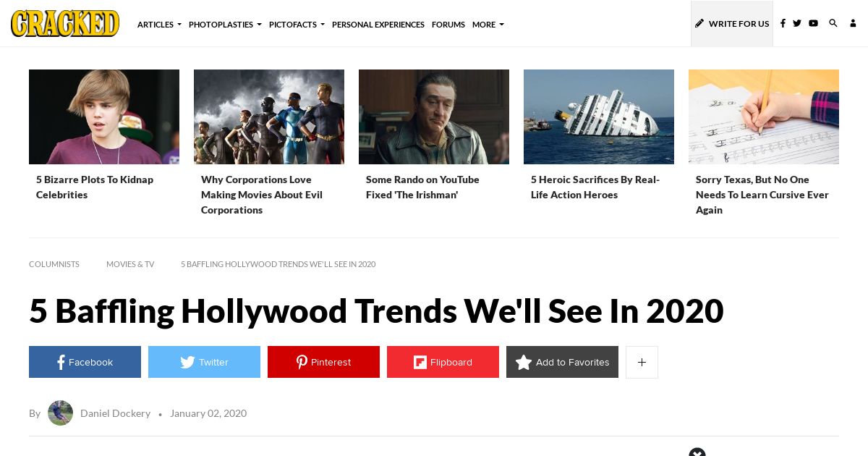Open the header Facebook icon

(783, 23)
